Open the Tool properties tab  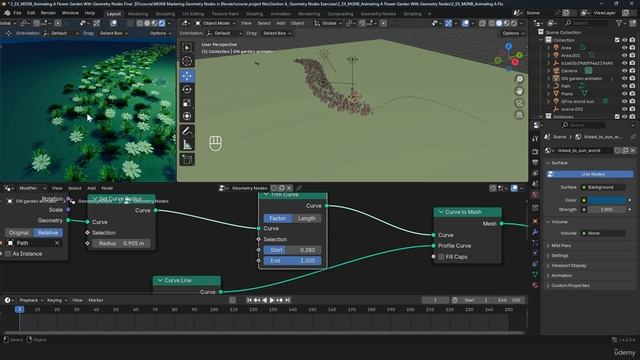point(535,139)
